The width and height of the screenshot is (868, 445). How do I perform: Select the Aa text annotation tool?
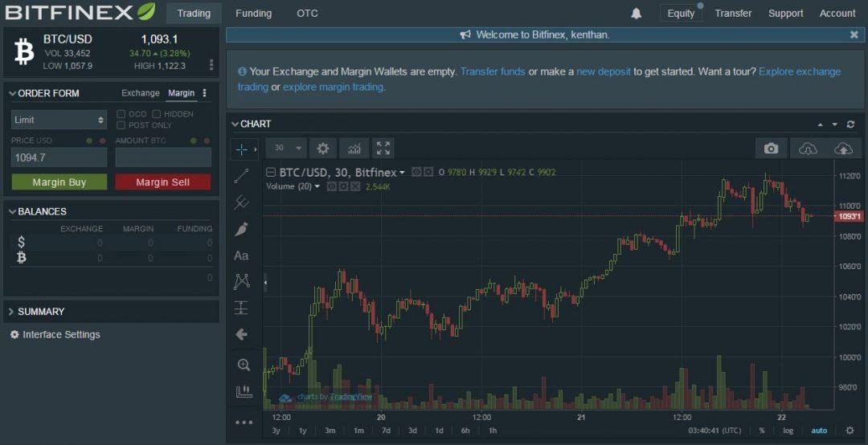(241, 255)
